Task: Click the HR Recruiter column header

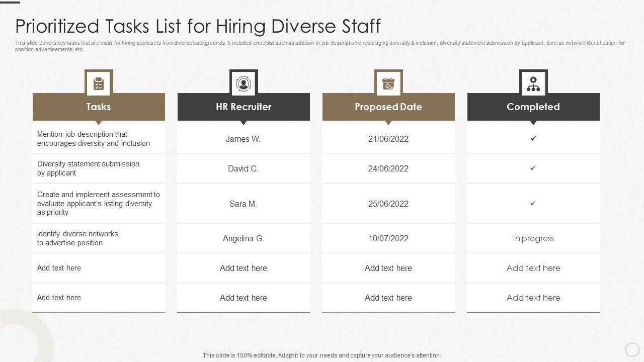Action: 244,107
